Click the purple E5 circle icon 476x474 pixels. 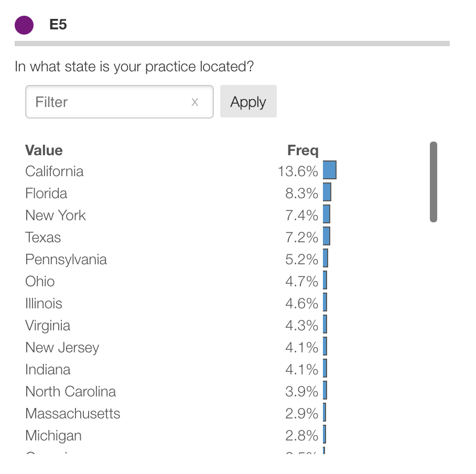point(24,25)
